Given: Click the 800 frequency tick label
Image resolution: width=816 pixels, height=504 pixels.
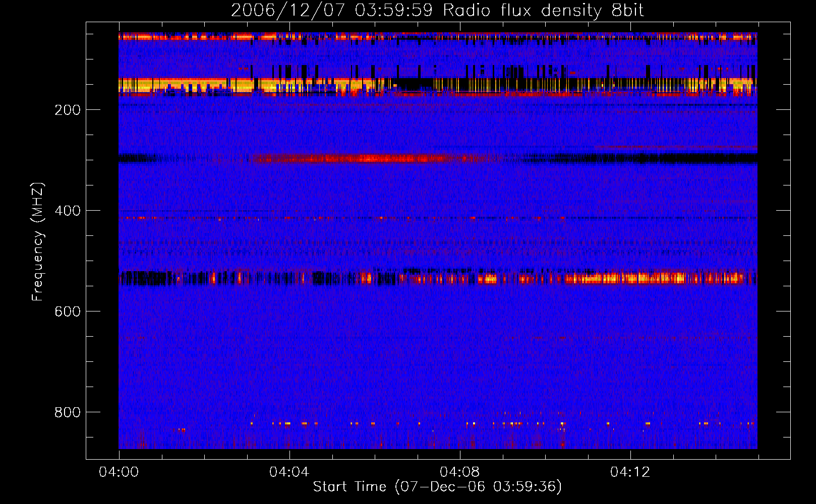Looking at the screenshot, I should point(68,413).
